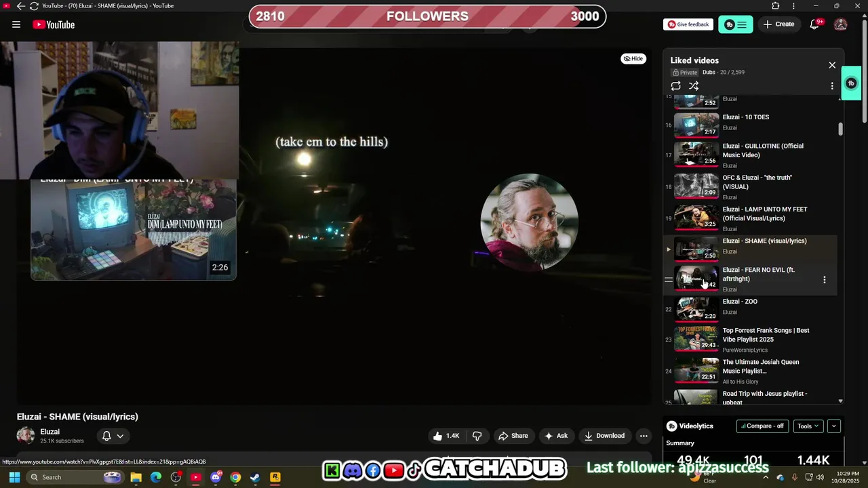Click the Ask button

(x=555, y=436)
